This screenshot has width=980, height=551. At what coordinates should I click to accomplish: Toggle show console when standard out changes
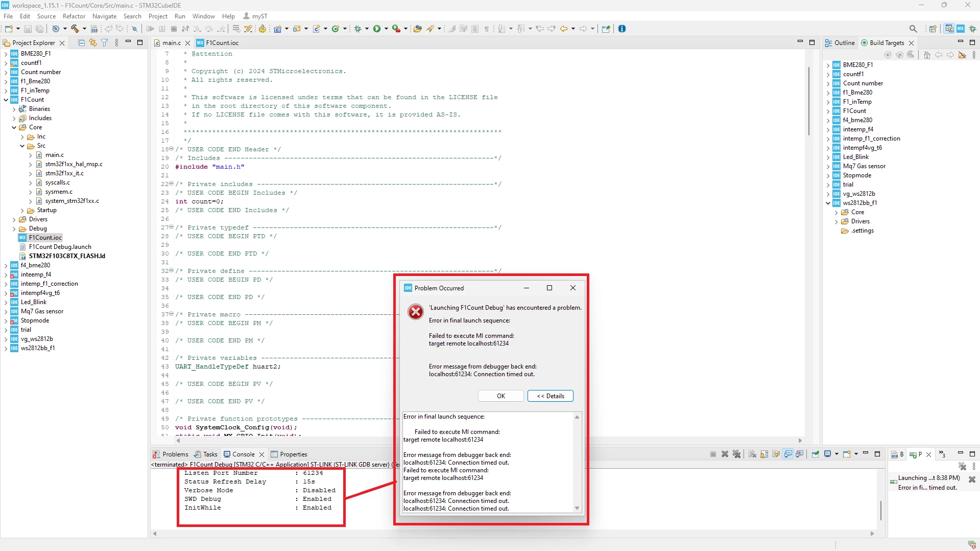click(x=788, y=454)
